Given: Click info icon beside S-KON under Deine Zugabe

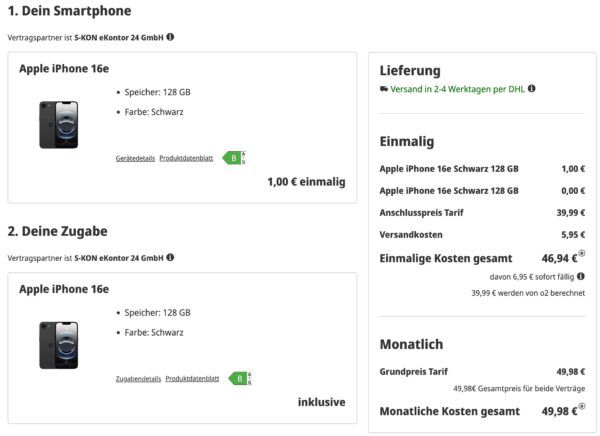Looking at the screenshot, I should point(170,257).
